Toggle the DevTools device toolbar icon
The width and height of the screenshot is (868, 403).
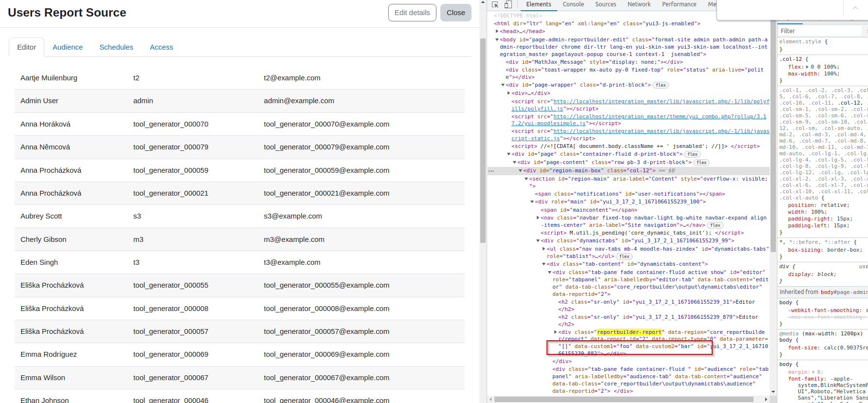(508, 4)
